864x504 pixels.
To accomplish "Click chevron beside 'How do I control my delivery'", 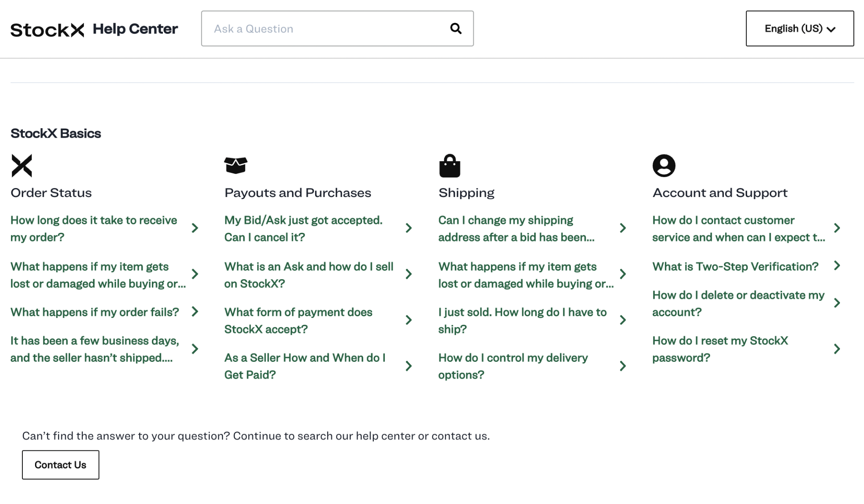I will [x=623, y=366].
